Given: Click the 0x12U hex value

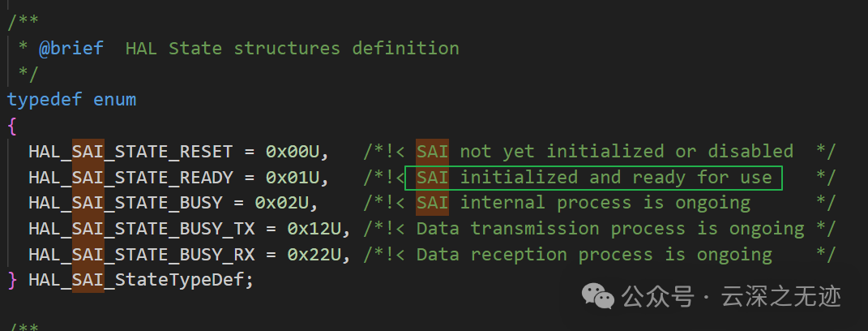Looking at the screenshot, I should (314, 229).
